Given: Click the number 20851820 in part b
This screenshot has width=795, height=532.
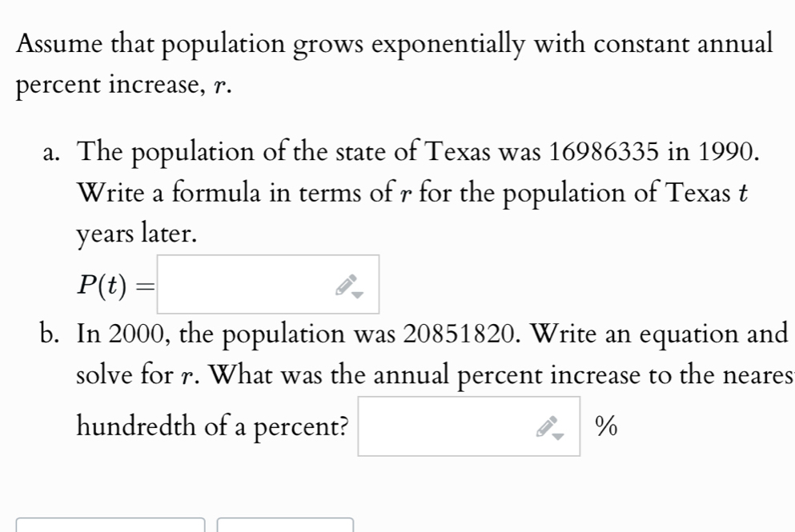Looking at the screenshot, I should click(x=458, y=334).
